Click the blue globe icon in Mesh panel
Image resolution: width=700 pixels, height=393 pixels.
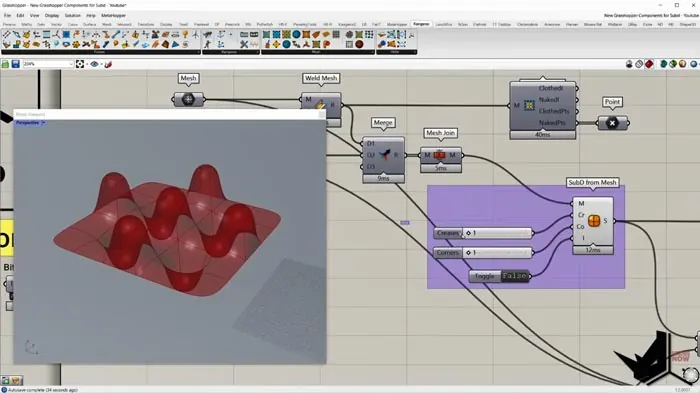pos(287,44)
